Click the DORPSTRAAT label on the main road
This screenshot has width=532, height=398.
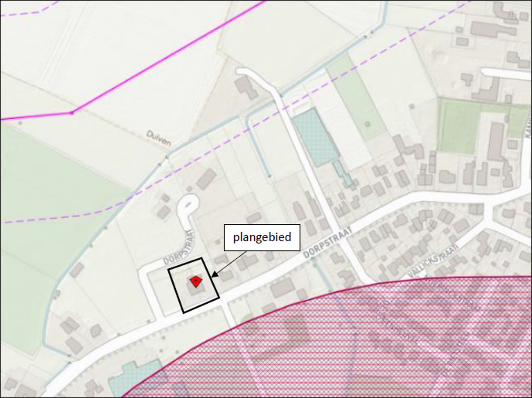[328, 242]
